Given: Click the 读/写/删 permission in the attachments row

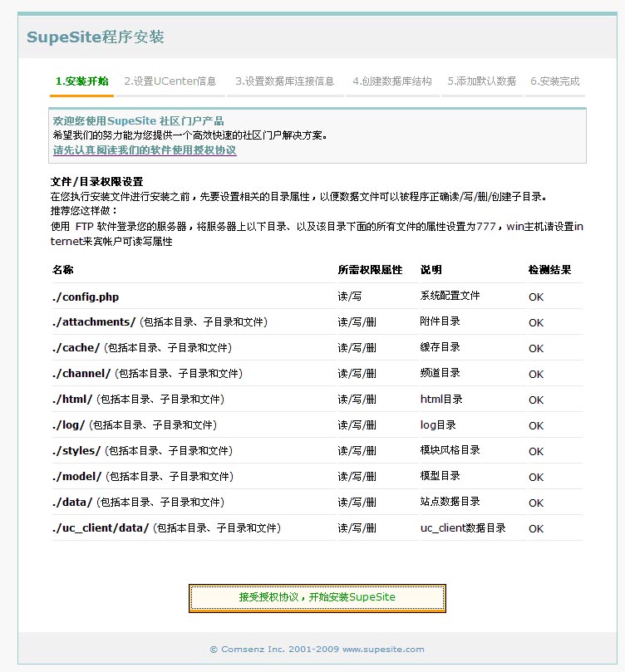Looking at the screenshot, I should point(357,321).
